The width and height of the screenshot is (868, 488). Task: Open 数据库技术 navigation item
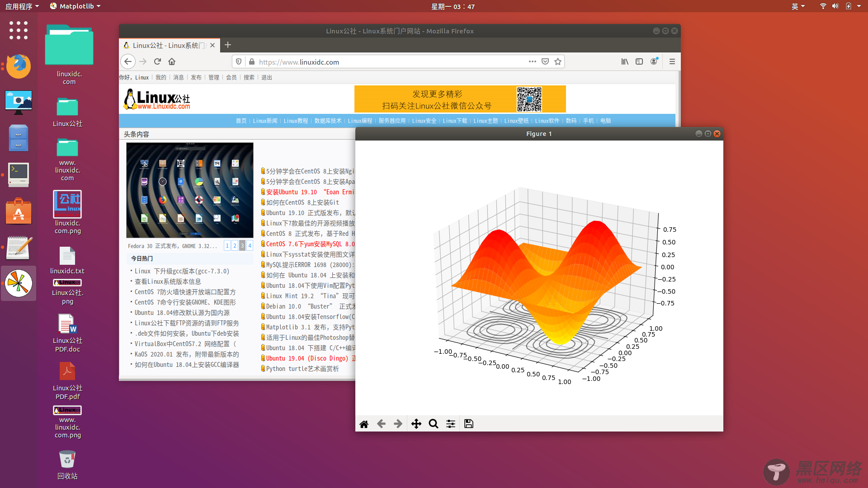coord(328,121)
